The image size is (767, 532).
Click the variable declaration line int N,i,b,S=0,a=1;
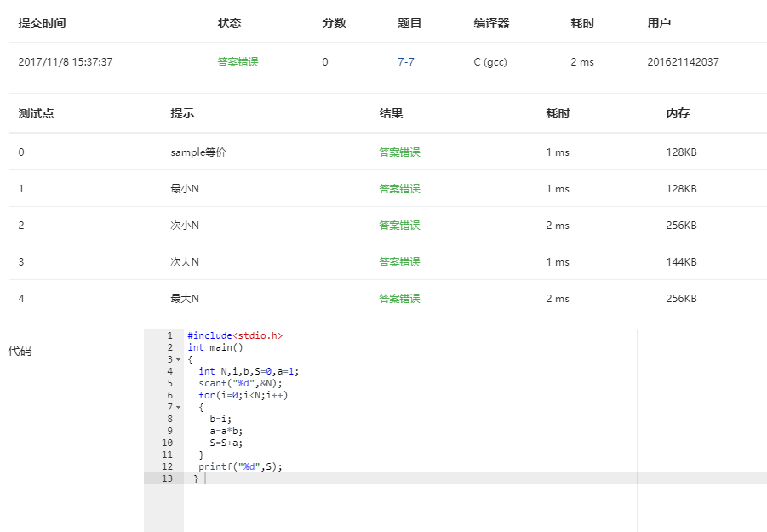click(249, 372)
